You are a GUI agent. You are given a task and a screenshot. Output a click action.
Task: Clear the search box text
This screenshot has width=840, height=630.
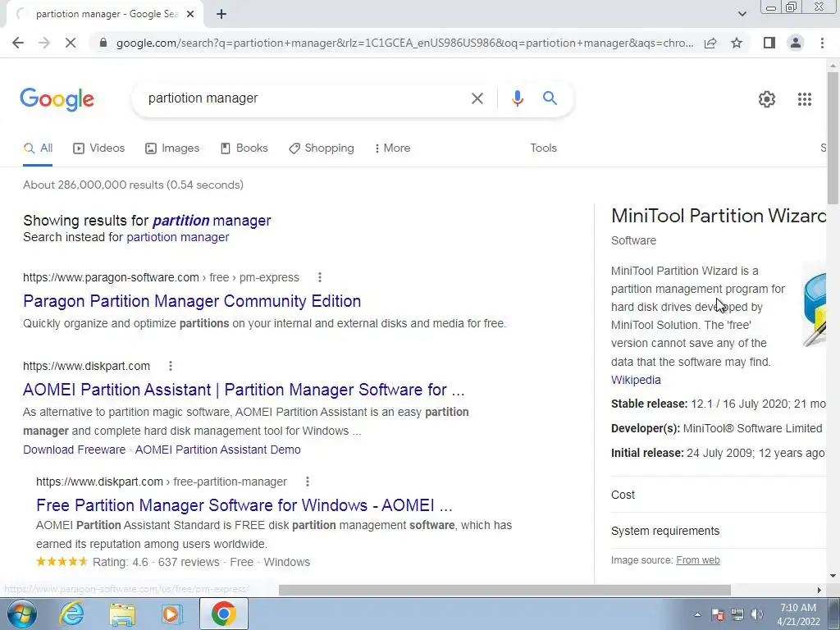pos(477,98)
